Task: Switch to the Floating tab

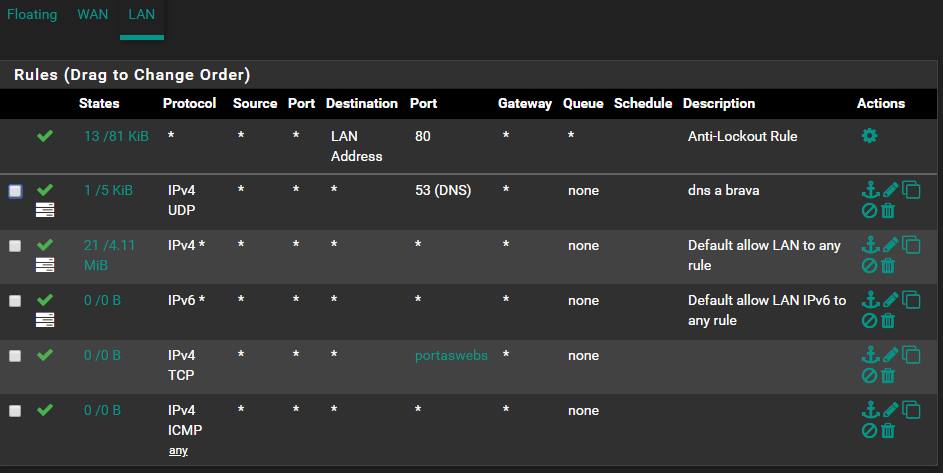Action: point(32,15)
